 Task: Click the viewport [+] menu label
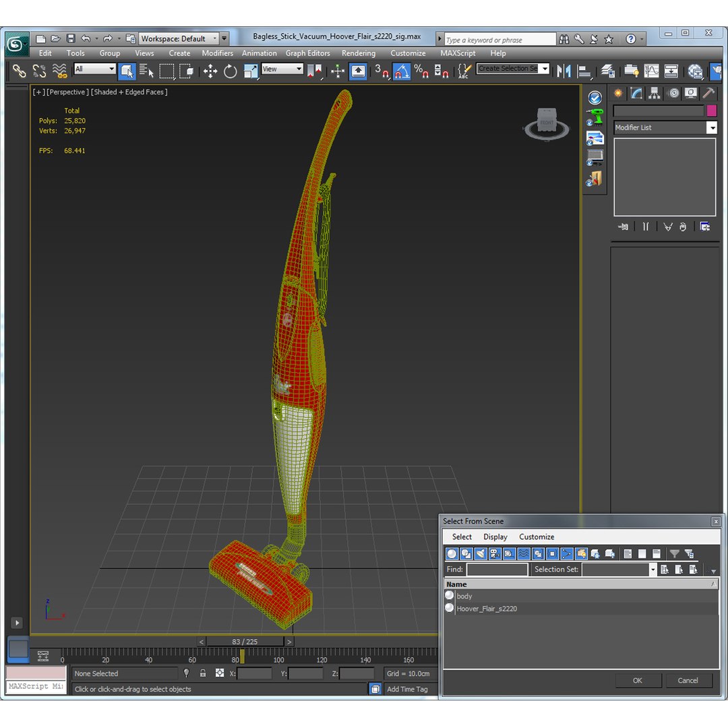tap(38, 92)
